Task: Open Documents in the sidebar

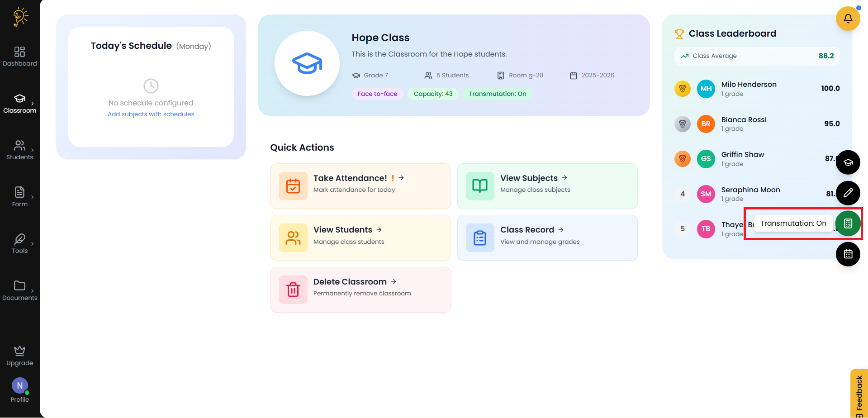Action: [19, 290]
